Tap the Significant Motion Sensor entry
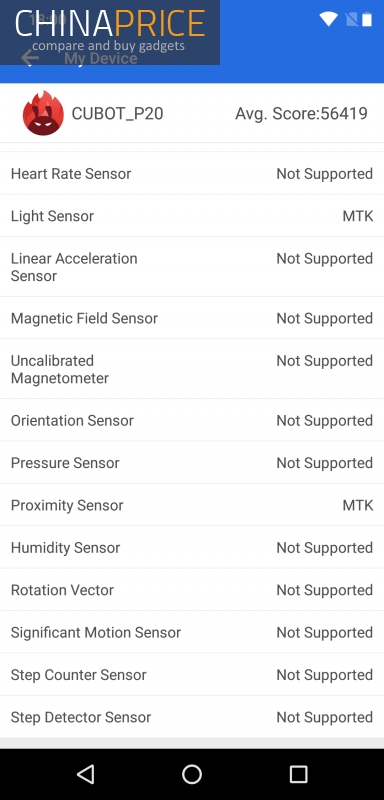This screenshot has width=384, height=800. [x=192, y=632]
